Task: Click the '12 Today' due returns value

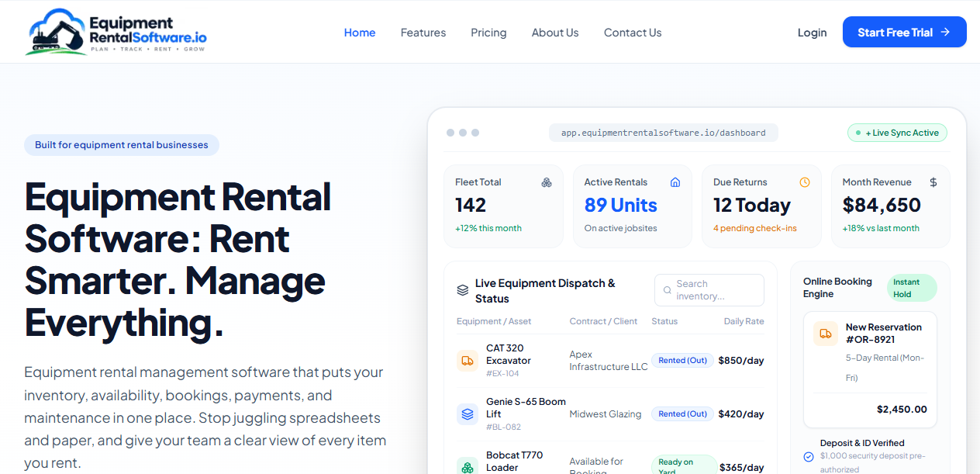Action: coord(752,206)
